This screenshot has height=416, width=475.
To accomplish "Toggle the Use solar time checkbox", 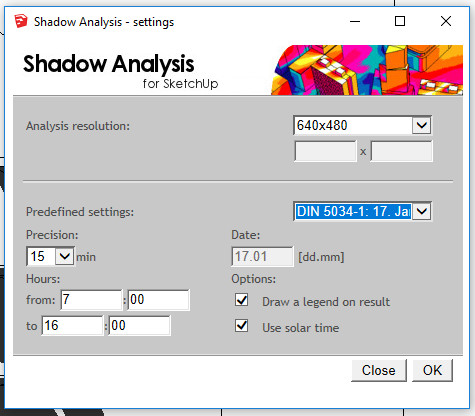I will 241,326.
